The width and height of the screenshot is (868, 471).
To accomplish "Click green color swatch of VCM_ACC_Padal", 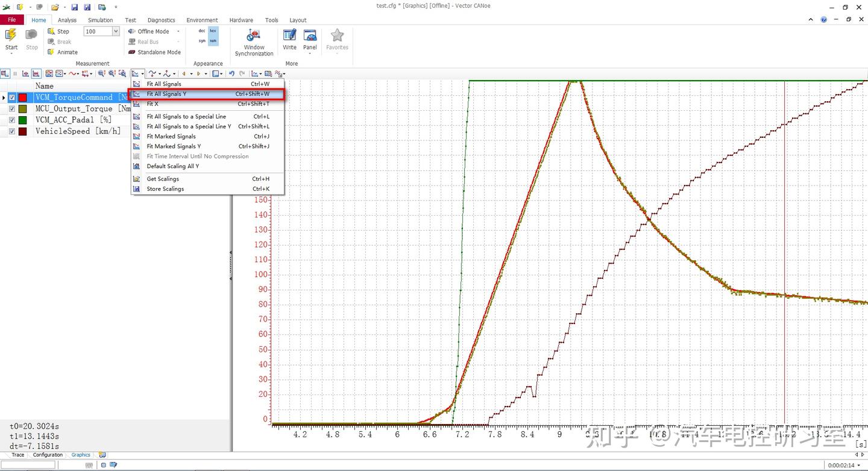I will point(23,120).
